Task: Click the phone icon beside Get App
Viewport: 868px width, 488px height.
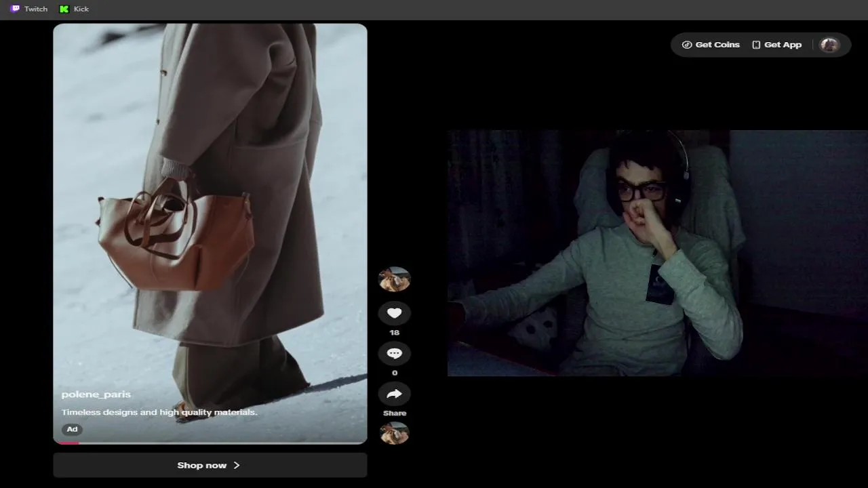Action: (756, 45)
